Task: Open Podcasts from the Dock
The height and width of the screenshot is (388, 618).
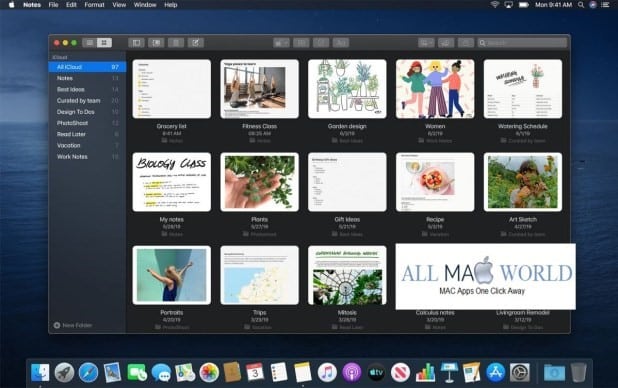Action: pos(352,372)
